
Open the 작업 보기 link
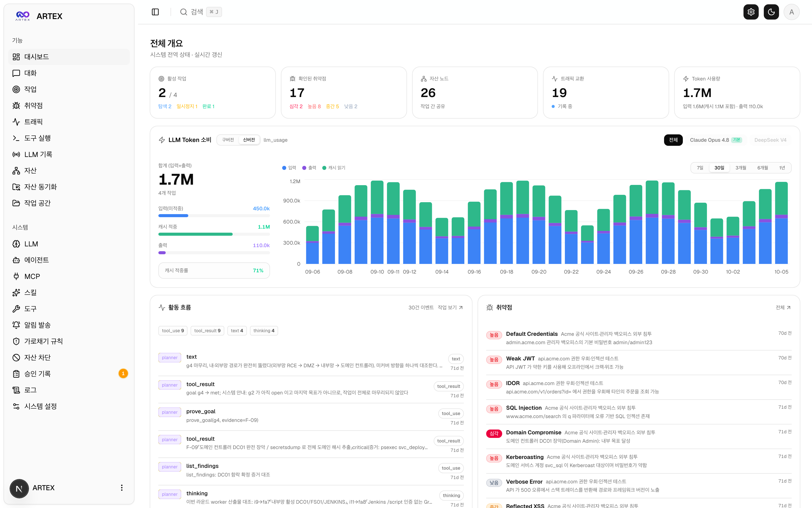(x=450, y=307)
